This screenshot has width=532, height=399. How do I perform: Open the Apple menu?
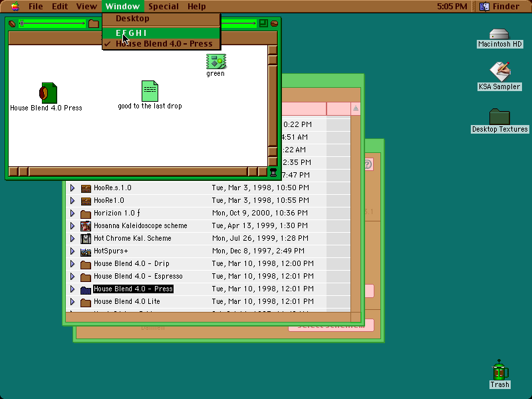coord(15,6)
